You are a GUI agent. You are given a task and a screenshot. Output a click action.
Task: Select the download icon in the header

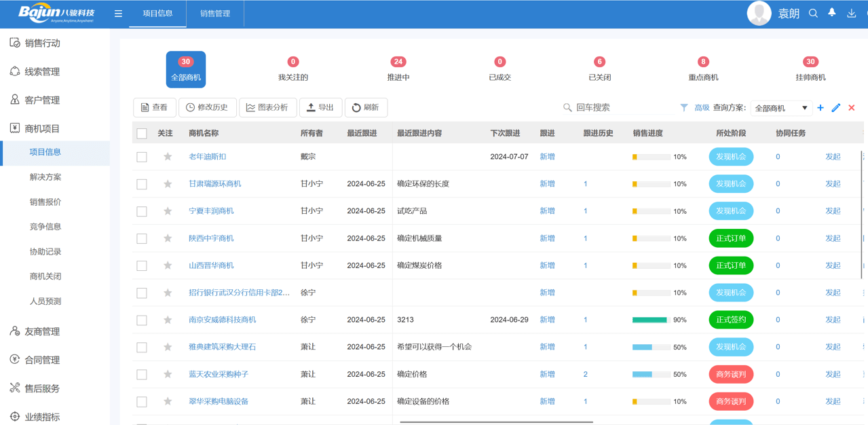[850, 12]
